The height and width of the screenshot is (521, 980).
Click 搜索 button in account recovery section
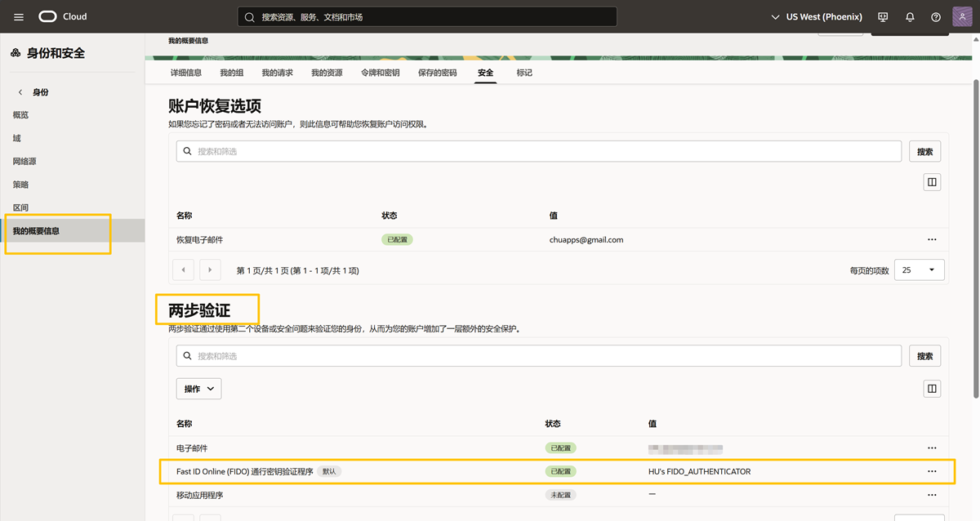click(924, 151)
